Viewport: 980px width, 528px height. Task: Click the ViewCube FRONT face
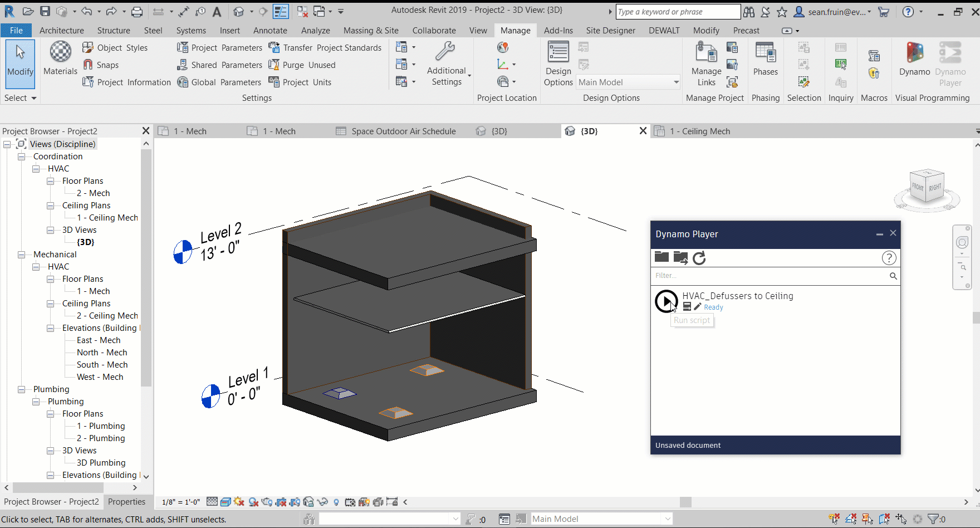(917, 187)
